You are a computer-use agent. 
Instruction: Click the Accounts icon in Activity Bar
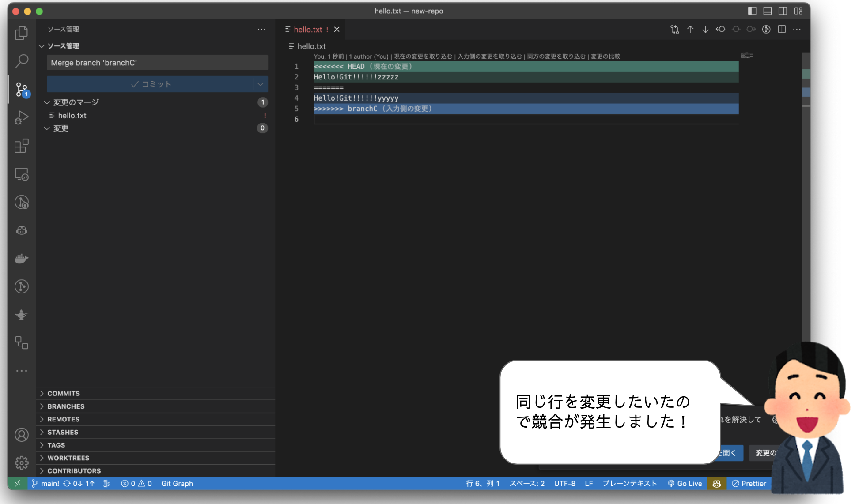[x=21, y=435]
